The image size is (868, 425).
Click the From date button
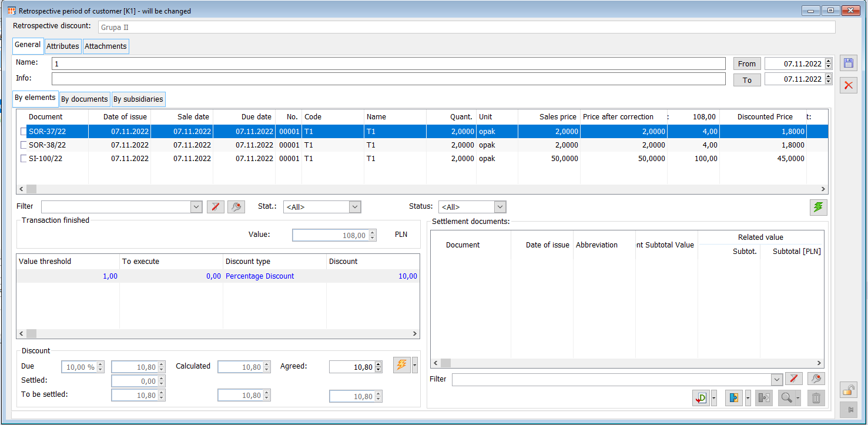(x=747, y=63)
